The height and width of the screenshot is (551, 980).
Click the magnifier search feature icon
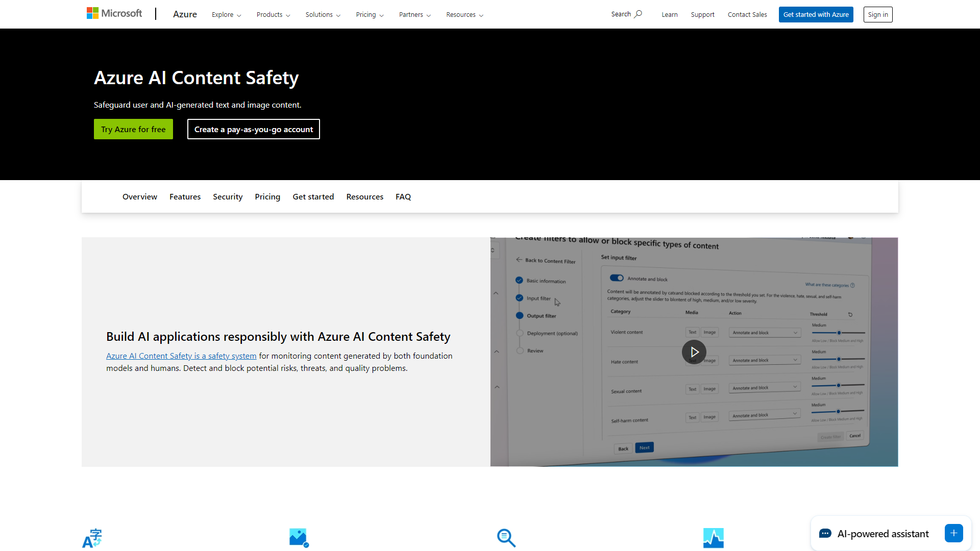(506, 538)
